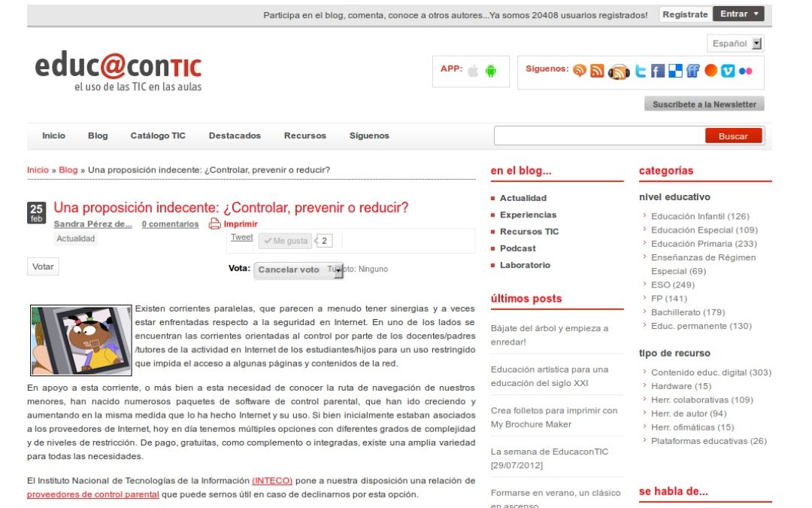Image resolution: width=812 pixels, height=508 pixels.
Task: Expand the Entrar login dropdown
Action: 738,14
